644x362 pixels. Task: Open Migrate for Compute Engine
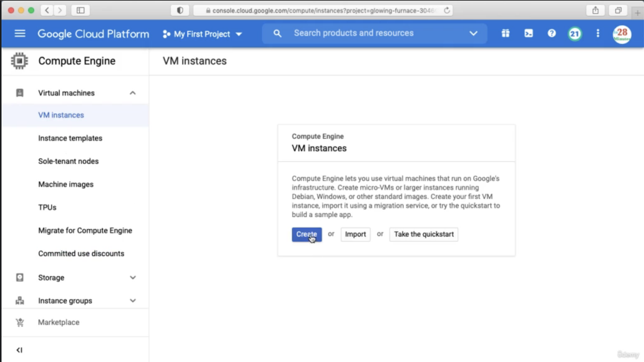tap(85, 231)
